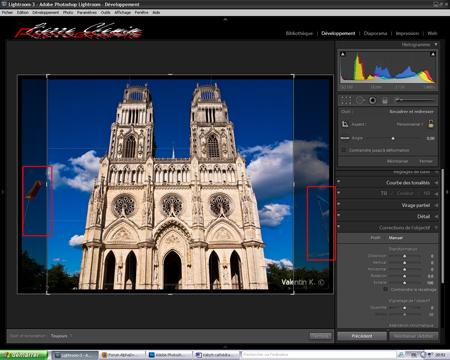
Task: Toggle shadow clipping indicator in histogram
Action: (x=343, y=54)
